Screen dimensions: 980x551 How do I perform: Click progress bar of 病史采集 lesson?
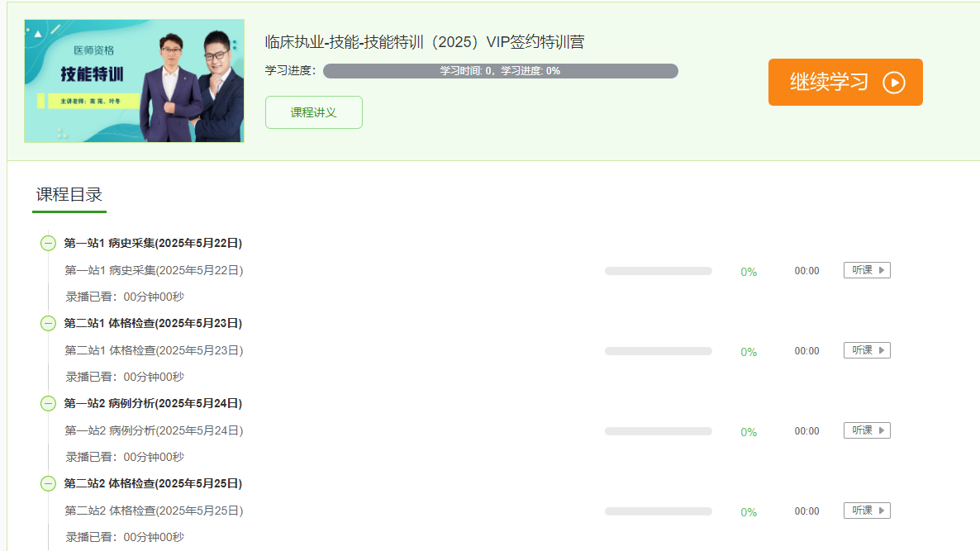click(658, 271)
